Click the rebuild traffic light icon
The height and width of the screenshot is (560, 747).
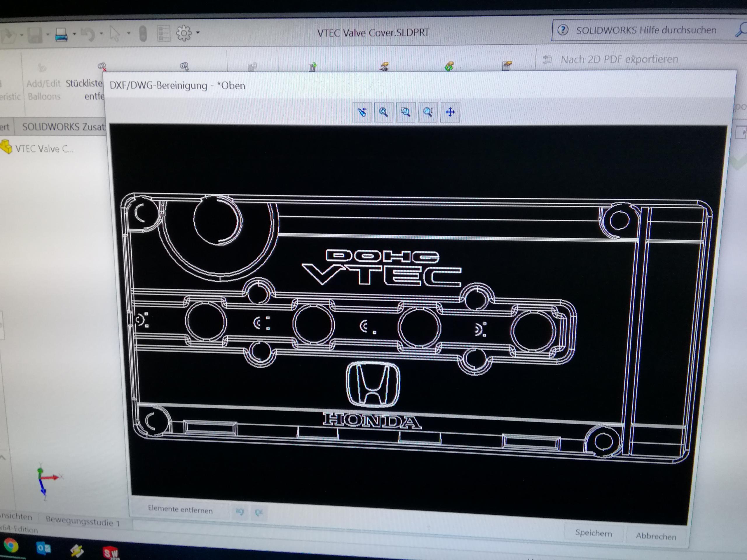tap(143, 34)
